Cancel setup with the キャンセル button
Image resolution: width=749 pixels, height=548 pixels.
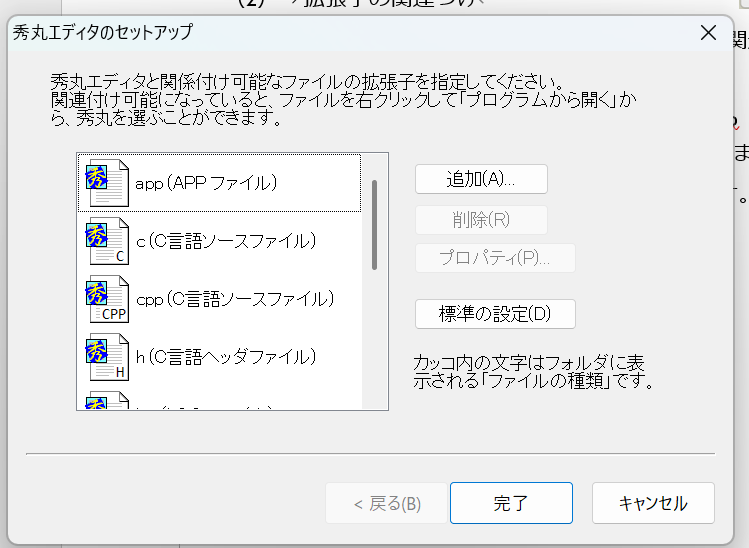pos(653,503)
